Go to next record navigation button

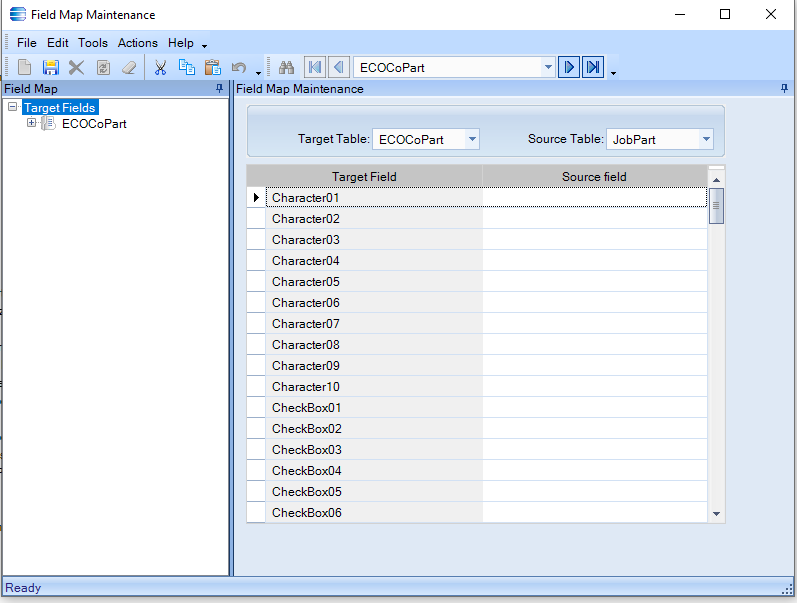coord(569,67)
